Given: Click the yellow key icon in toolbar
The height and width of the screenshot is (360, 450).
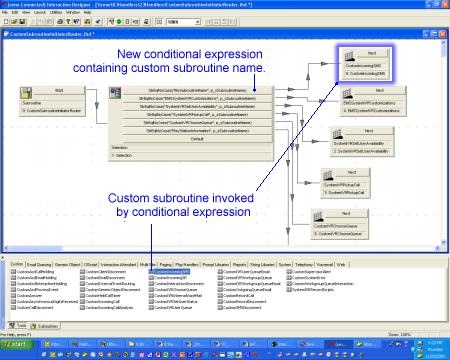Looking at the screenshot, I should tap(68, 22).
